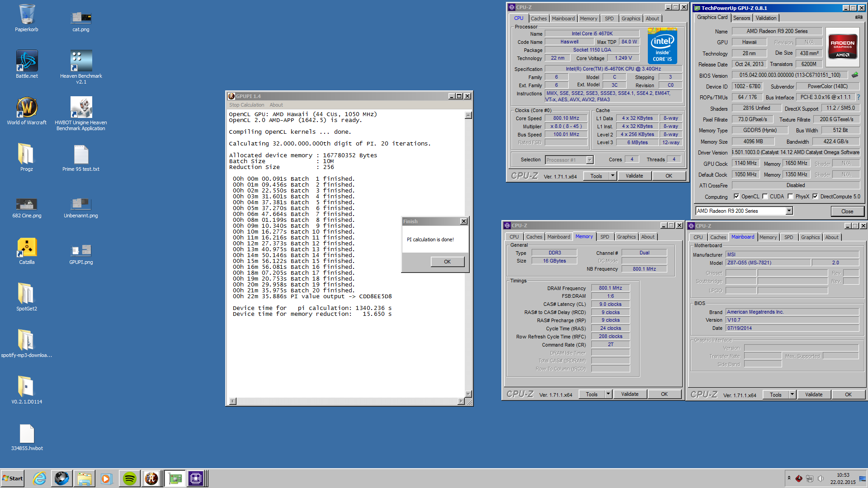This screenshot has height=488, width=868.
Task: Switch to GPUPI taskbar button
Action: tap(151, 479)
